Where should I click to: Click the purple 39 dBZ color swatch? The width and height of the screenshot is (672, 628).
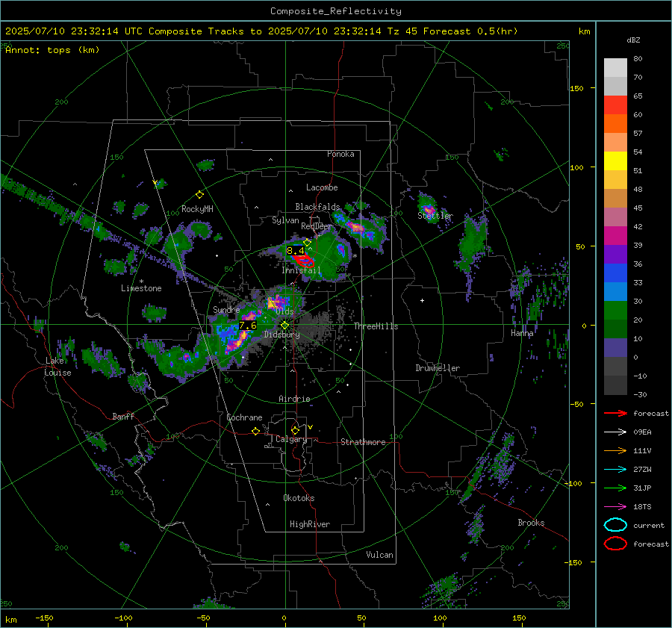(x=615, y=254)
